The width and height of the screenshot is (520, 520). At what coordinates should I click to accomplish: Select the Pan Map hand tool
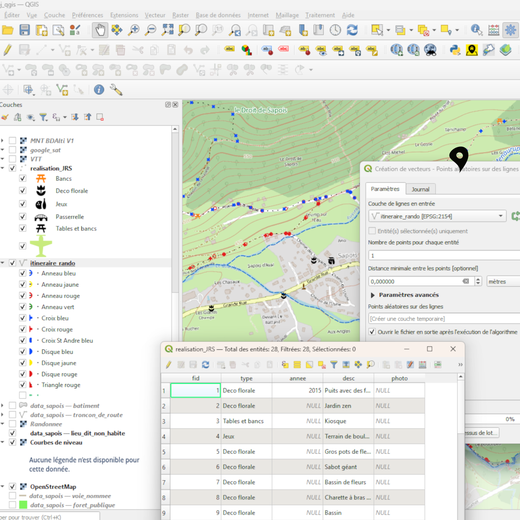click(x=100, y=30)
